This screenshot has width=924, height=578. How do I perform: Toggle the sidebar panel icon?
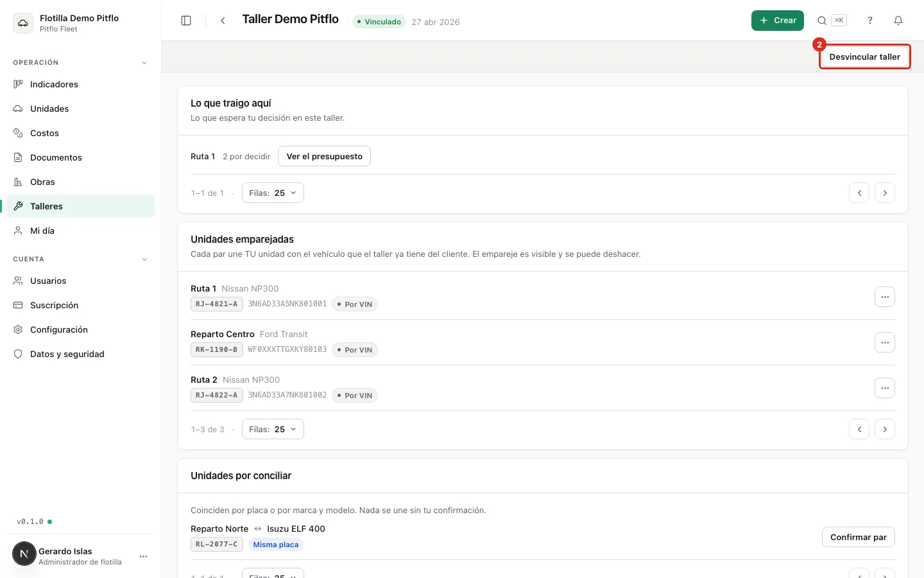[186, 21]
